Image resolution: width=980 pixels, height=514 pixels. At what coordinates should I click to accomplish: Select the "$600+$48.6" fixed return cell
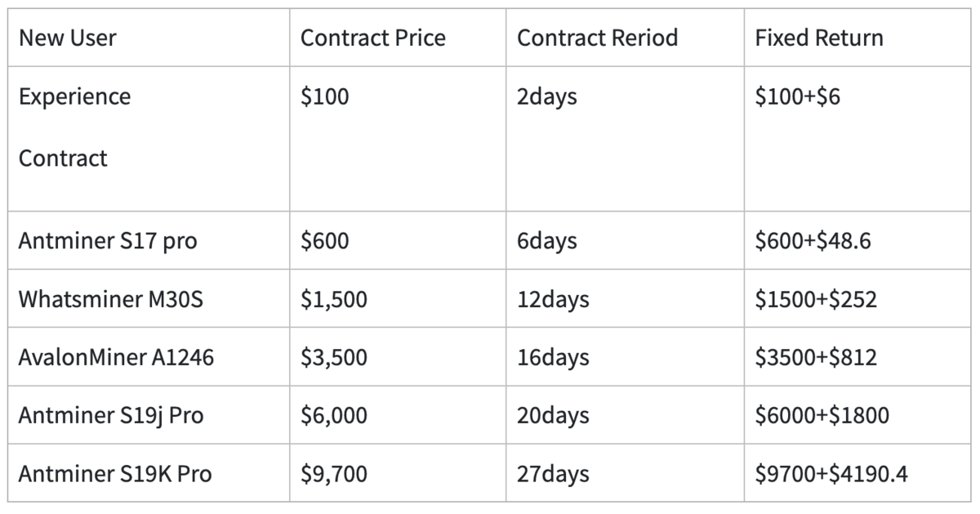tap(817, 241)
